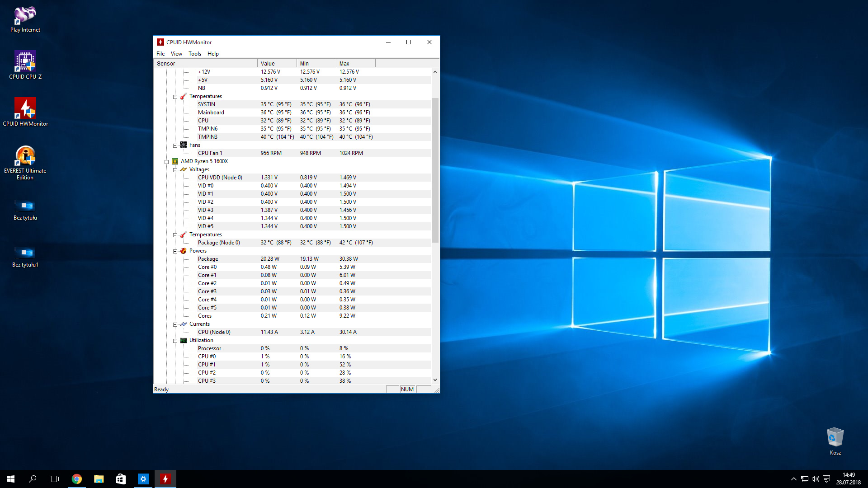Click the AMD Ryzen 5 1600X processor icon

tap(175, 161)
